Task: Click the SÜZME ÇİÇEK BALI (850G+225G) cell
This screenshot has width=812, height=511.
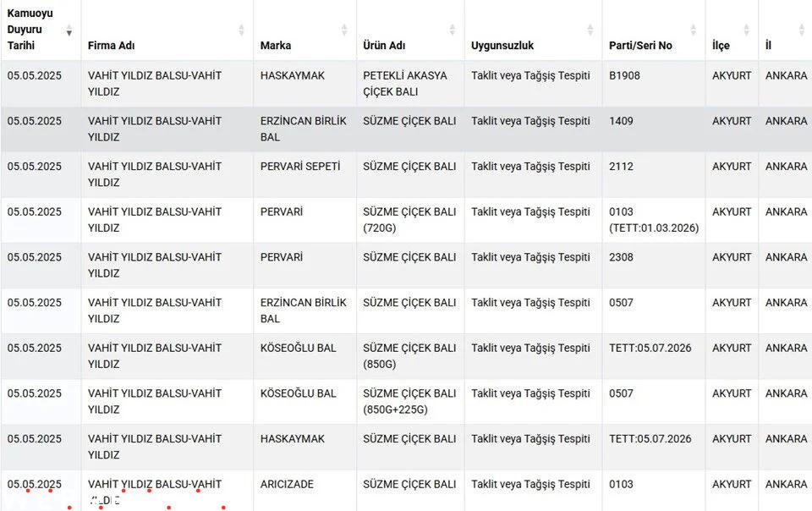Action: click(x=411, y=402)
